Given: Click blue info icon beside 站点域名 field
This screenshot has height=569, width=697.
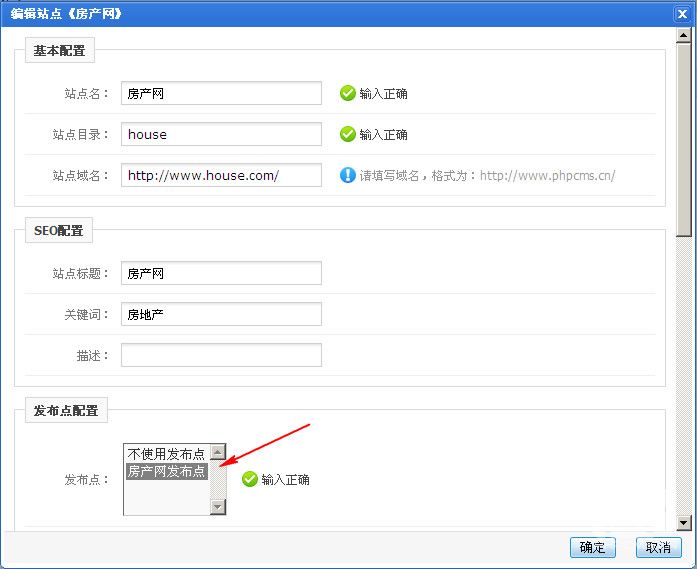Looking at the screenshot, I should click(x=347, y=175).
